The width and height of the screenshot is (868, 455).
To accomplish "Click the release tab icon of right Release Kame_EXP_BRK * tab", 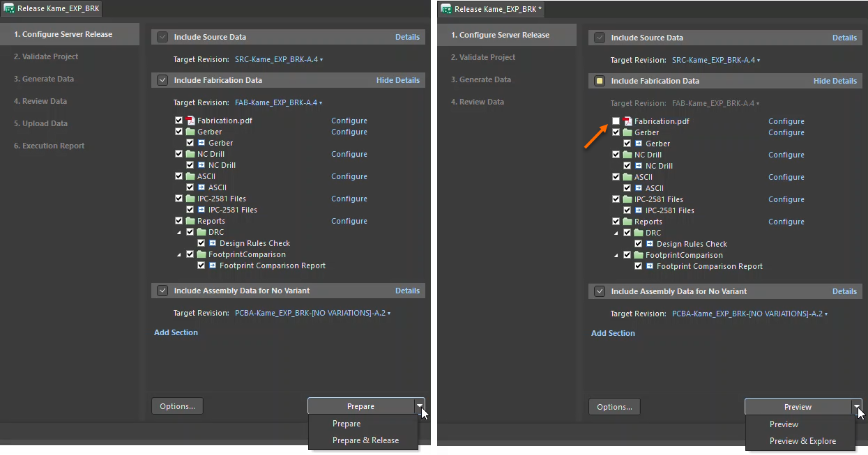I will click(x=446, y=9).
